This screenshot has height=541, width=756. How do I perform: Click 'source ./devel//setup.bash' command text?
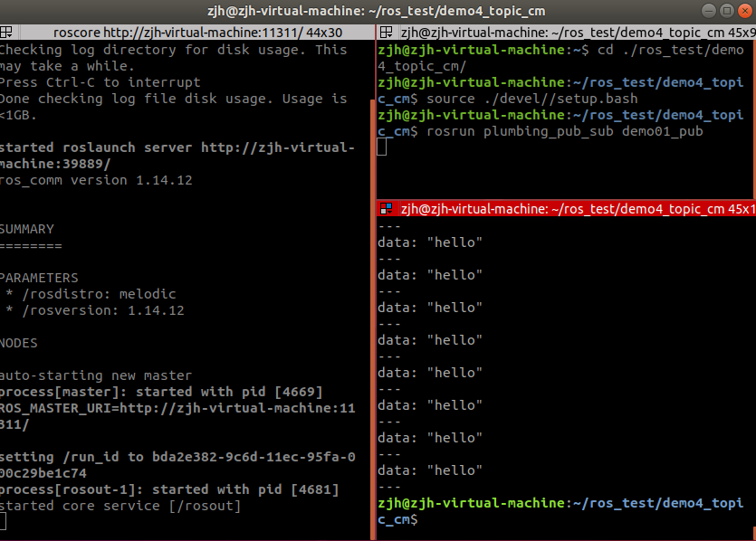click(x=531, y=99)
